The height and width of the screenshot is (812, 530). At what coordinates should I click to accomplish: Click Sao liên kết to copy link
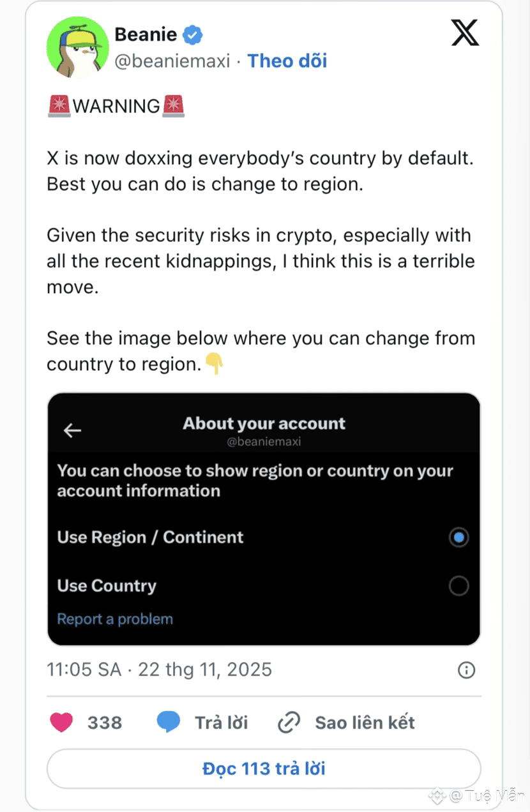tap(365, 723)
